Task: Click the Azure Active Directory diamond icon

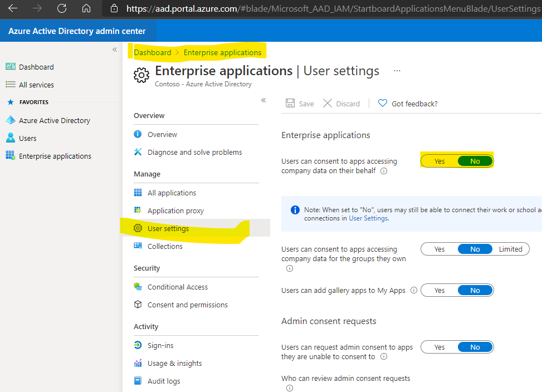Action: (x=11, y=120)
